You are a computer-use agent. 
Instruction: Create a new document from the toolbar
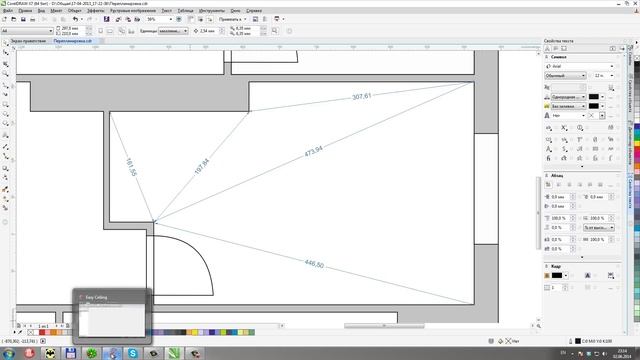[x=4, y=19]
